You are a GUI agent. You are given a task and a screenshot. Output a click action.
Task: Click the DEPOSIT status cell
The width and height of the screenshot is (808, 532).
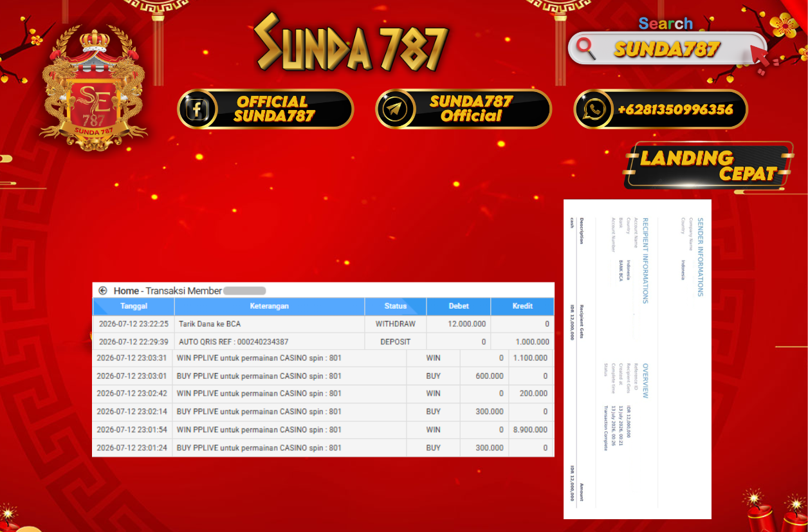point(396,342)
